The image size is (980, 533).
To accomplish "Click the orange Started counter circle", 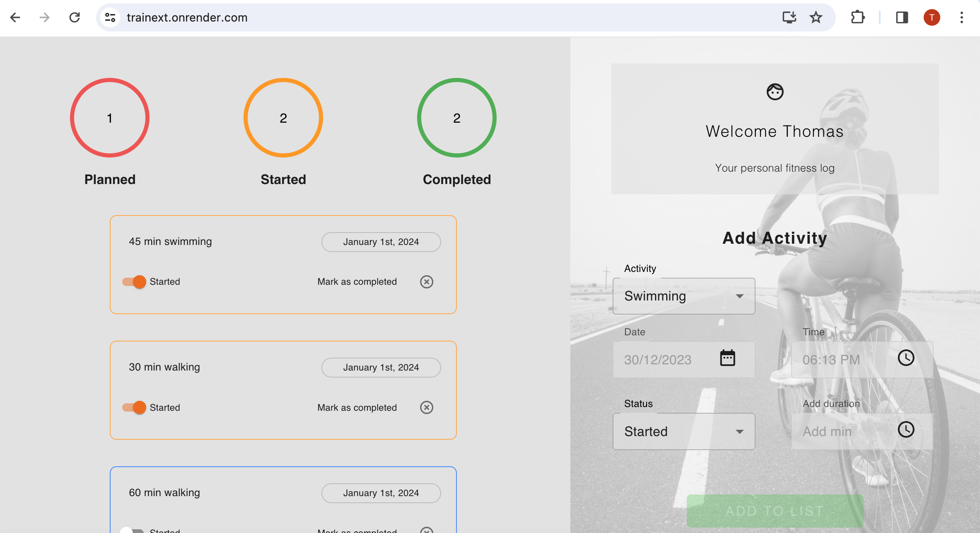I will point(283,118).
